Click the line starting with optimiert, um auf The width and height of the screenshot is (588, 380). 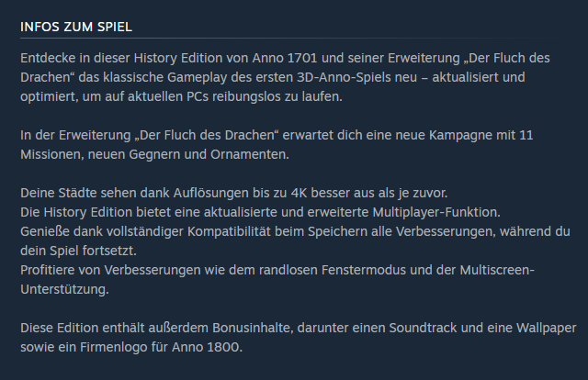pos(181,96)
